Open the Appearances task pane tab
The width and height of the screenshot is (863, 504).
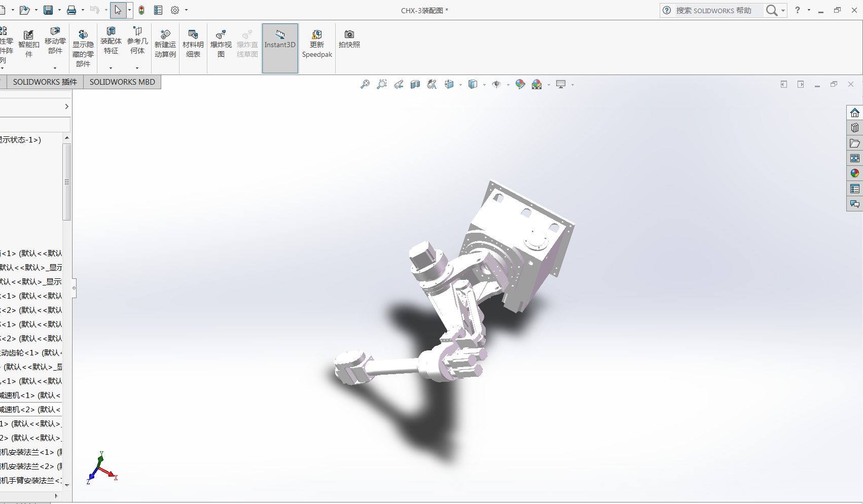[855, 173]
